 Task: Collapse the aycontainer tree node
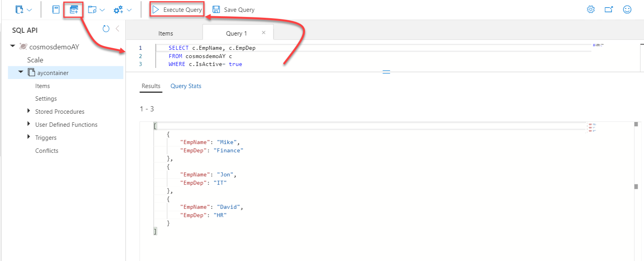click(x=21, y=72)
